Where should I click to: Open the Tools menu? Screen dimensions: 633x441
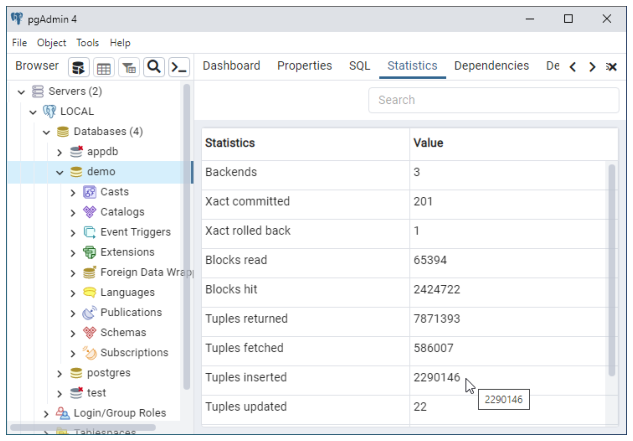pyautogui.click(x=88, y=43)
